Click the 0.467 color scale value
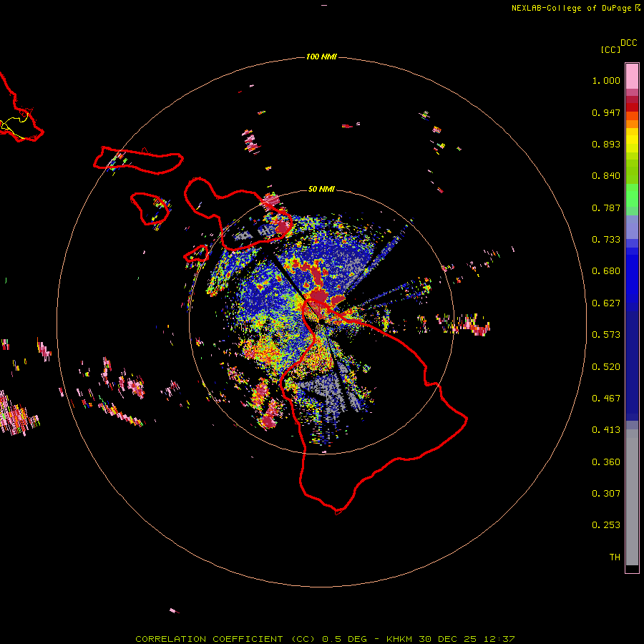This screenshot has width=644, height=644. (606, 399)
